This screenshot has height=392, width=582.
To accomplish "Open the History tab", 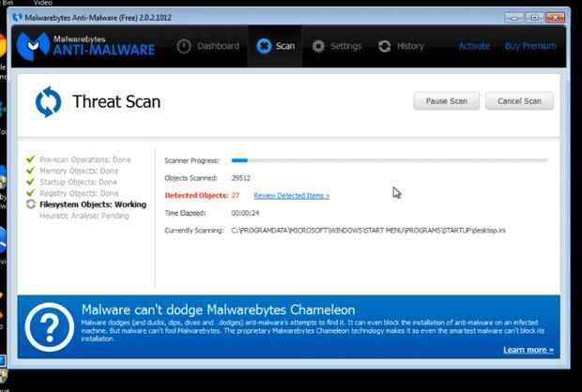I will point(401,46).
